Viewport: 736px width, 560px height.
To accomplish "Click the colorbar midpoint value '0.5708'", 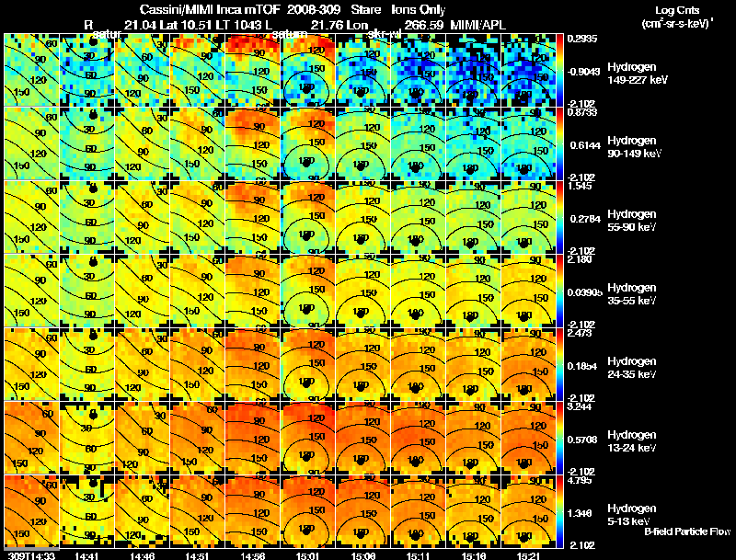I will pyautogui.click(x=582, y=440).
